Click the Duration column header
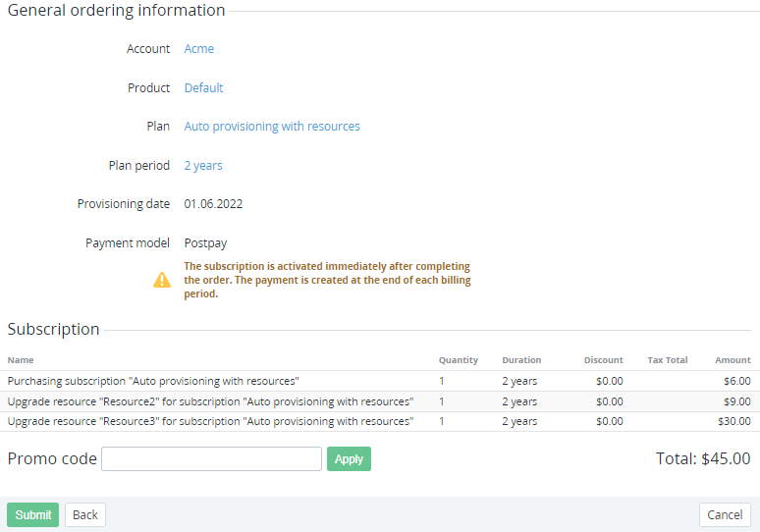 click(521, 360)
